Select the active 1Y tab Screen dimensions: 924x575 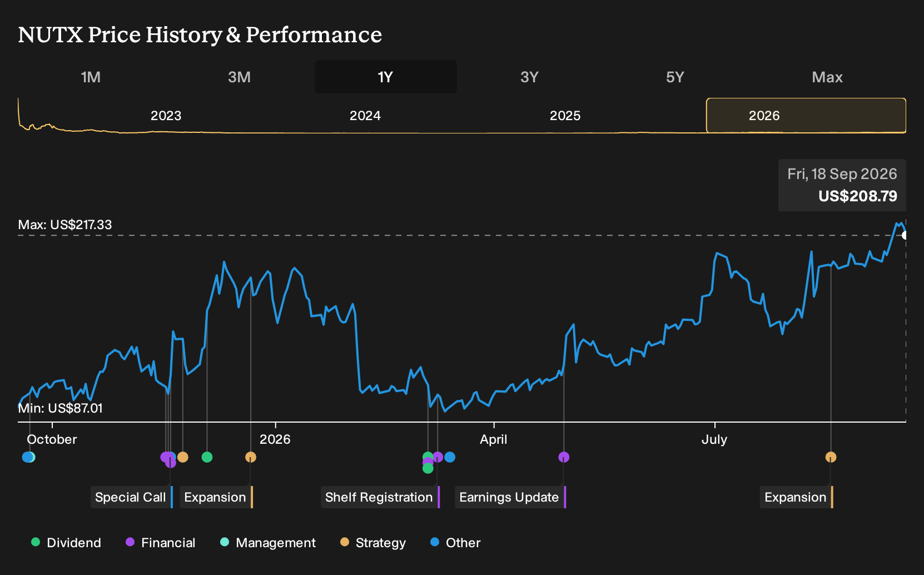coord(386,77)
